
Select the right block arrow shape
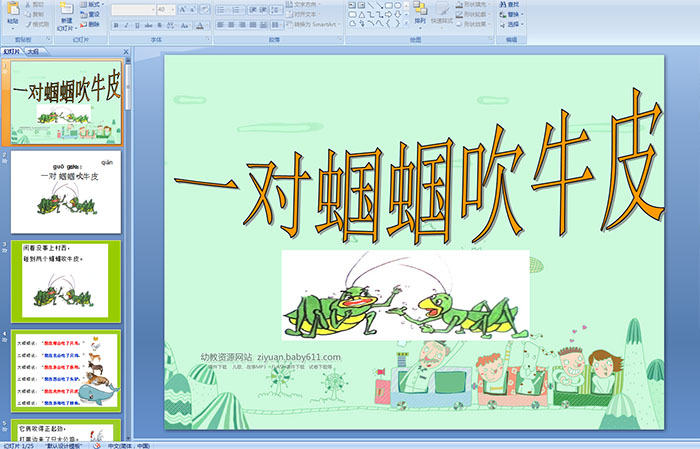click(388, 15)
